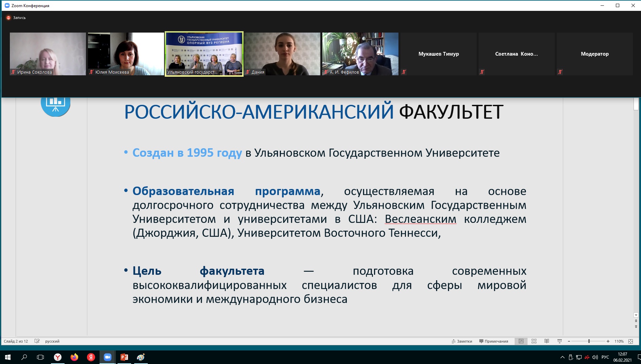Open red Яндекс icon on taskbar
This screenshot has height=364, width=641.
(x=91, y=357)
